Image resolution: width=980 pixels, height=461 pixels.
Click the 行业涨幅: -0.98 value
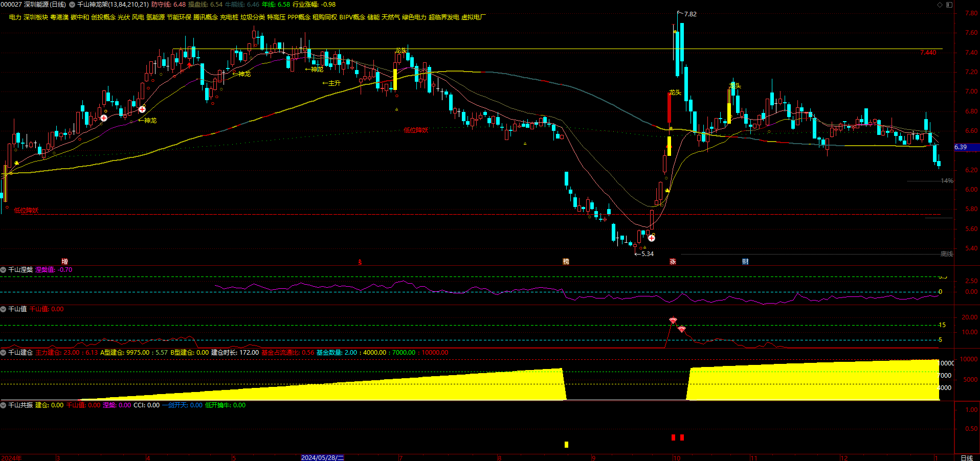point(314,5)
